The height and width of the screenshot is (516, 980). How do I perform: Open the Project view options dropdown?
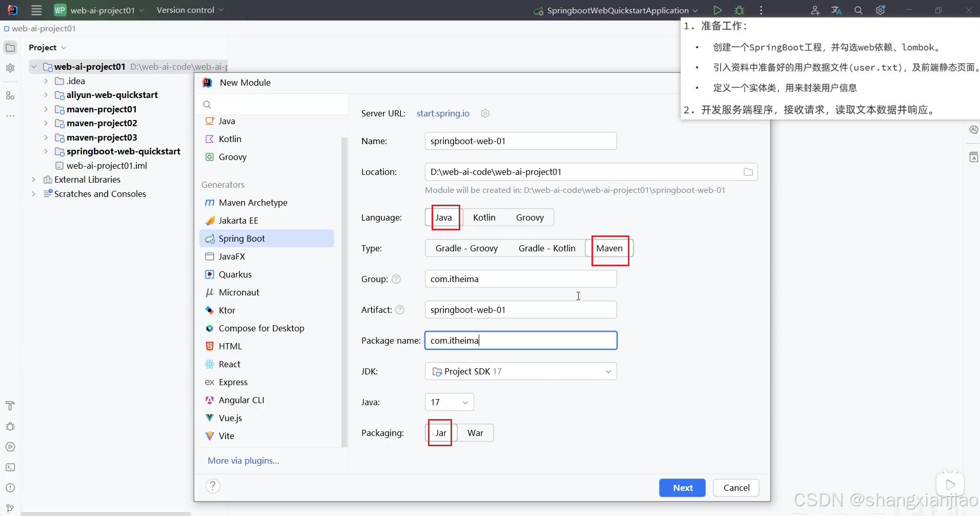click(47, 48)
